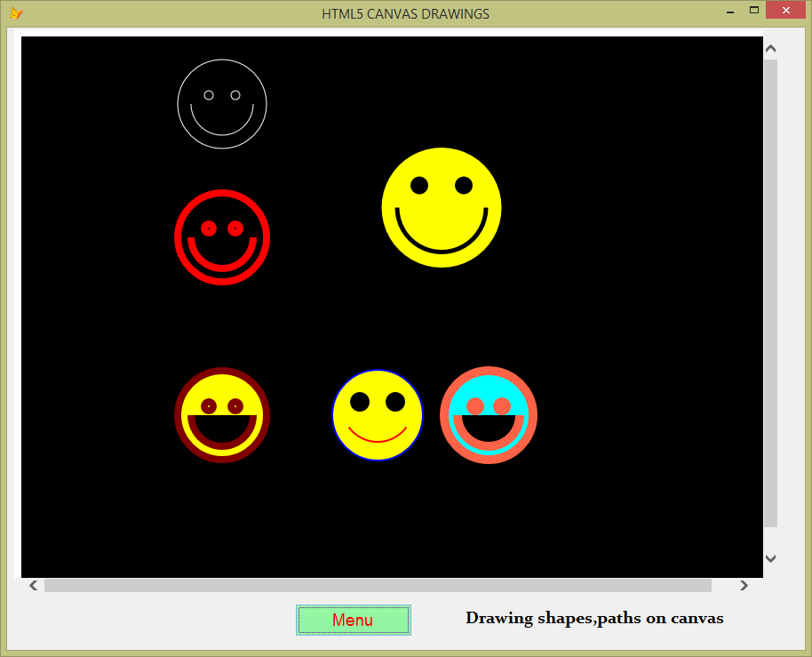Click the cyan smiley with salmon border
The width and height of the screenshot is (812, 657).
(488, 415)
